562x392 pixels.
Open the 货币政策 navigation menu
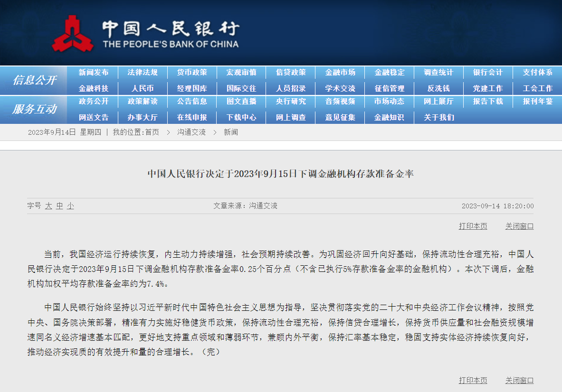[191, 72]
